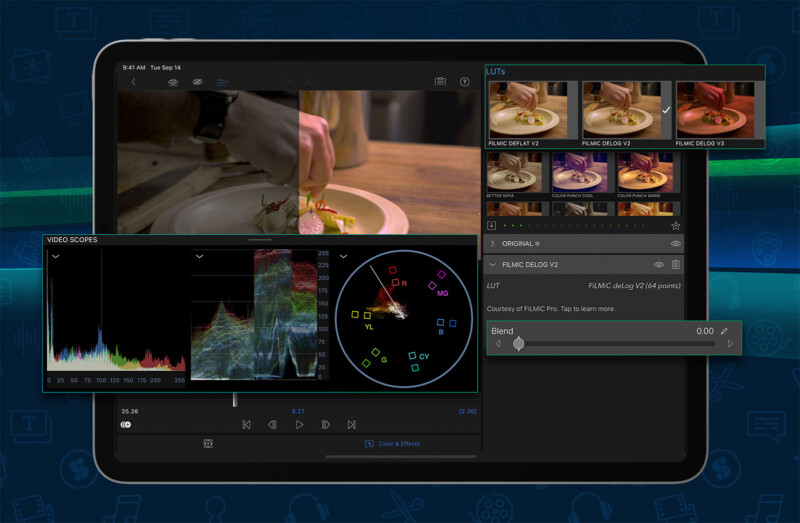Toggle the keyframe add switch icon
800x523 pixels.
coord(126,425)
